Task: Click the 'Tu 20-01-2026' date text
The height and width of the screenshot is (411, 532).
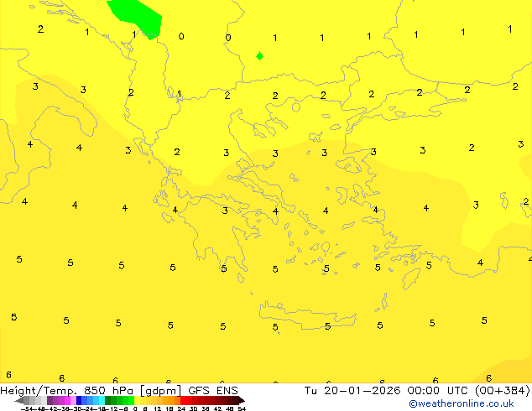Action: (x=352, y=390)
